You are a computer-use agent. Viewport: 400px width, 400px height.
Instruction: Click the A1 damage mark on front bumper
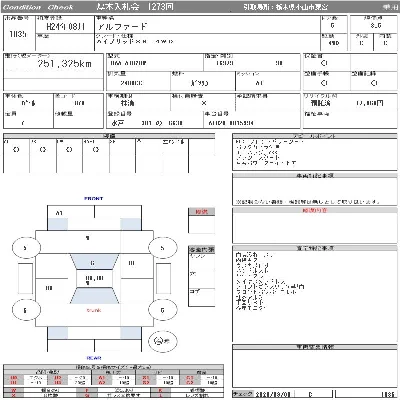pyautogui.click(x=59, y=213)
